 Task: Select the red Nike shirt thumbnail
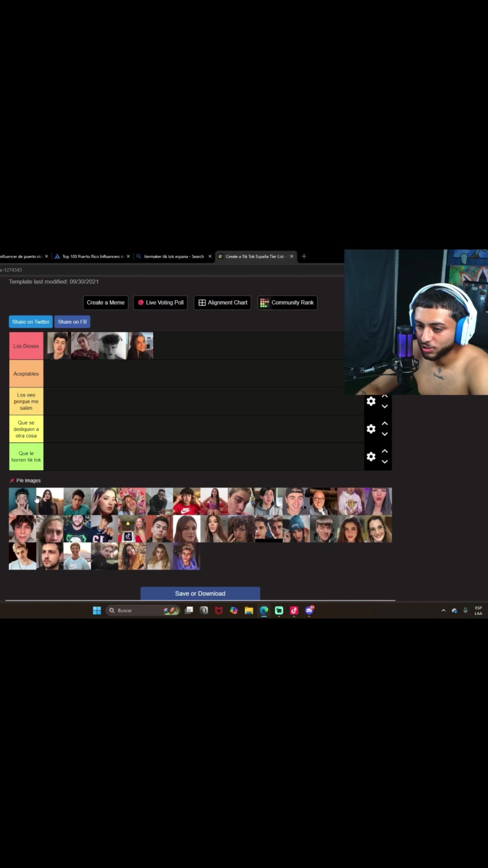point(187,501)
